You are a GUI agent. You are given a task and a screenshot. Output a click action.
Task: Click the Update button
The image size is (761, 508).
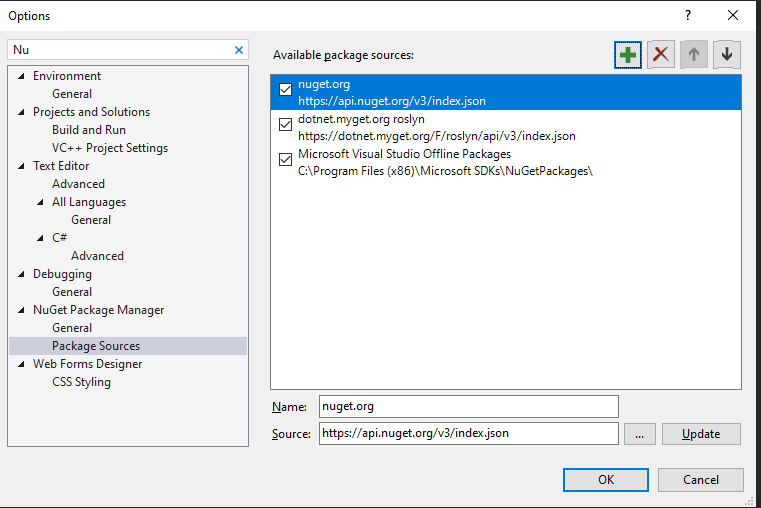(x=701, y=434)
